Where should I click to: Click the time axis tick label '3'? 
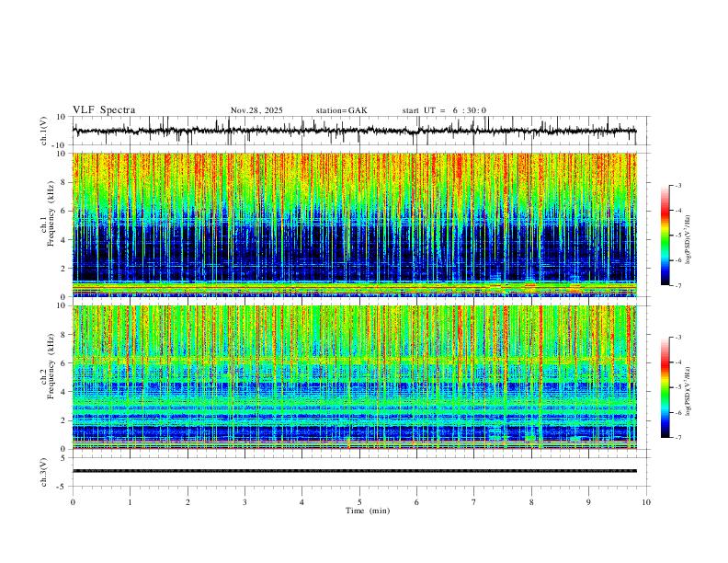pos(245,502)
